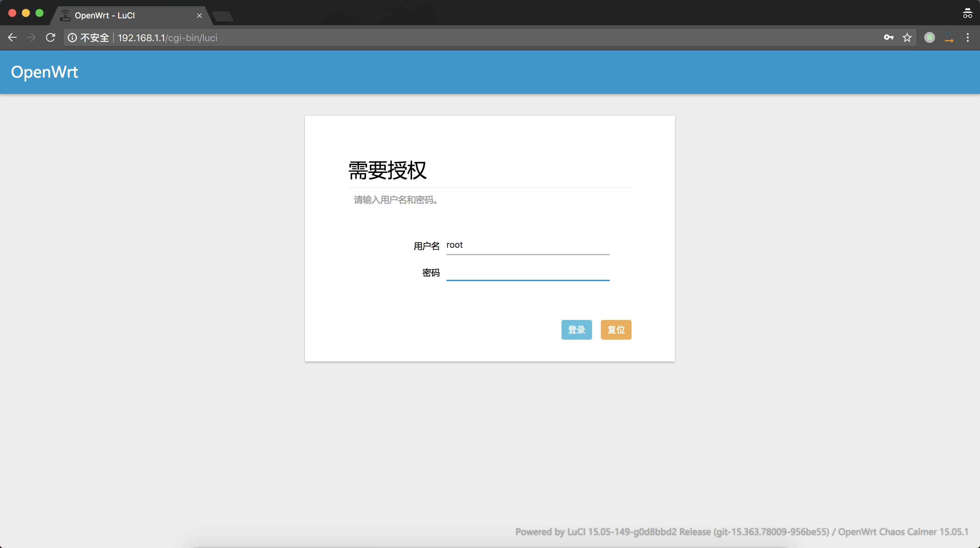Click the password input field

(x=528, y=272)
